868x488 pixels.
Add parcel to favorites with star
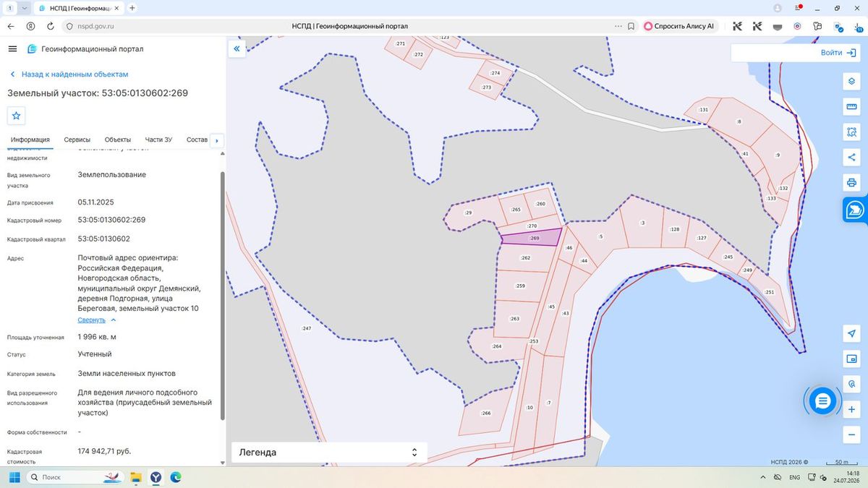tap(16, 116)
